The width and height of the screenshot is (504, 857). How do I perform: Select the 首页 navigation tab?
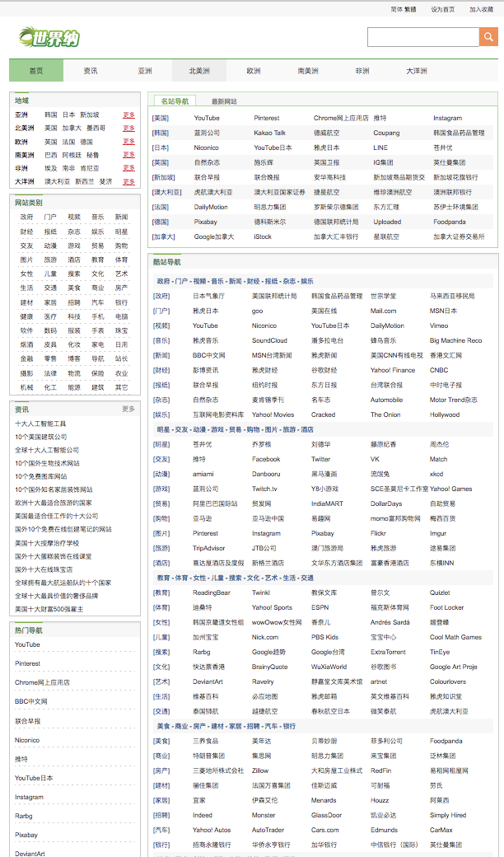coord(36,71)
